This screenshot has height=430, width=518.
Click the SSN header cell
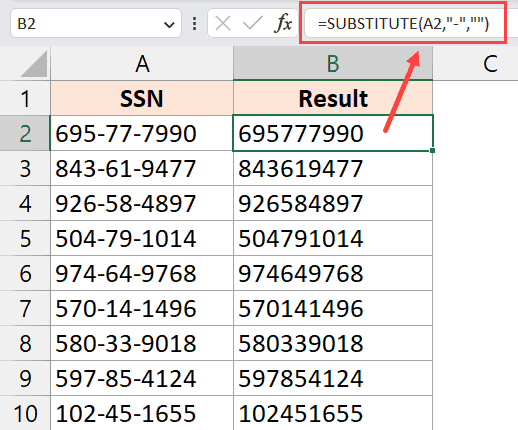(142, 98)
